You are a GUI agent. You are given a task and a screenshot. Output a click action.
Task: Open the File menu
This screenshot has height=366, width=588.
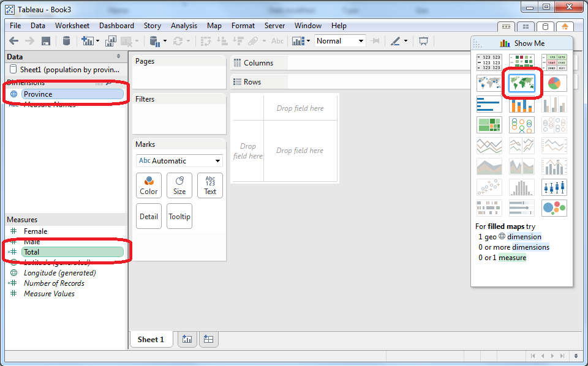point(15,26)
